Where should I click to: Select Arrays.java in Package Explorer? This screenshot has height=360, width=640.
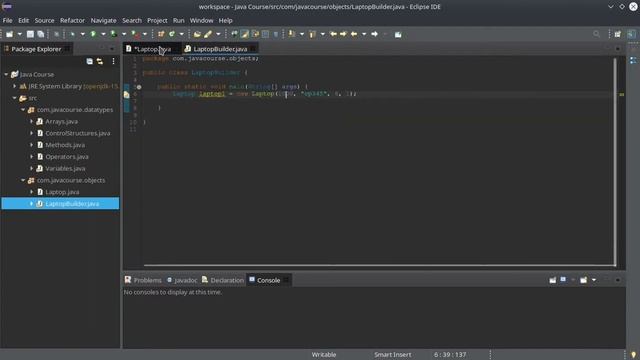click(61, 122)
